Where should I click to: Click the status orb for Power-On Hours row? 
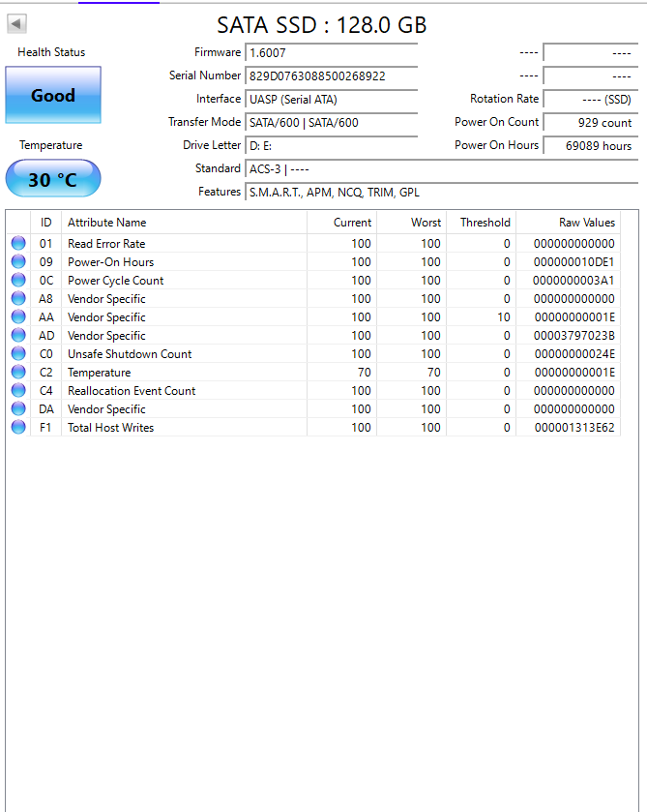tap(18, 261)
